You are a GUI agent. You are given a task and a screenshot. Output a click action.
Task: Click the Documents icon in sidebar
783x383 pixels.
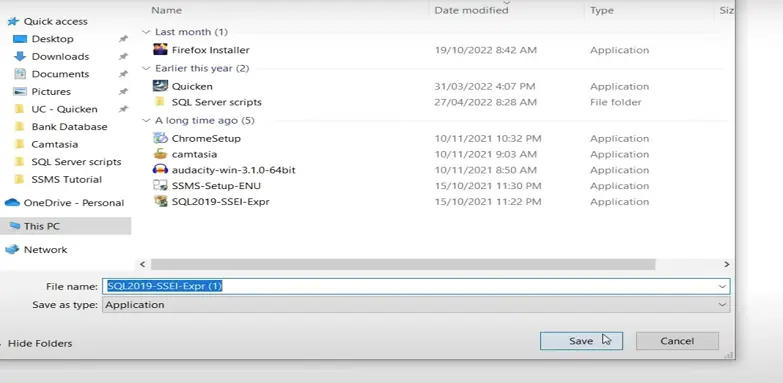tap(20, 74)
